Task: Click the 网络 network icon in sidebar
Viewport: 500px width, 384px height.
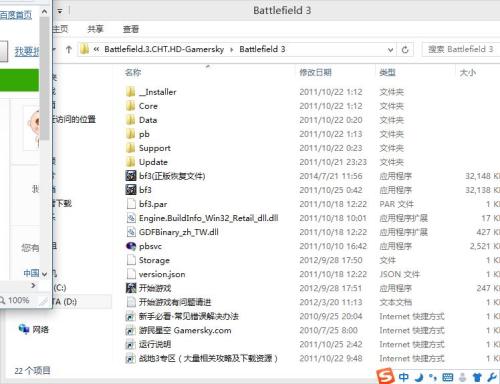Action: click(x=24, y=329)
